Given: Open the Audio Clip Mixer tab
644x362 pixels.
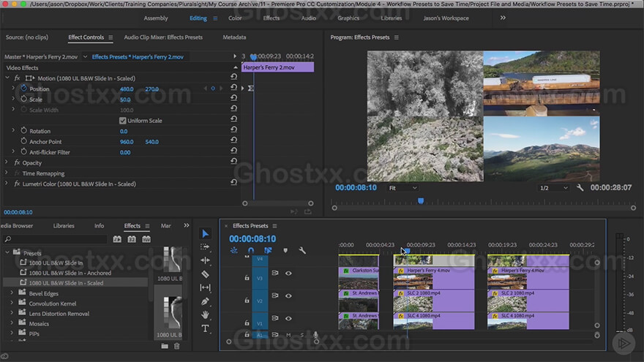Looking at the screenshot, I should coord(163,37).
